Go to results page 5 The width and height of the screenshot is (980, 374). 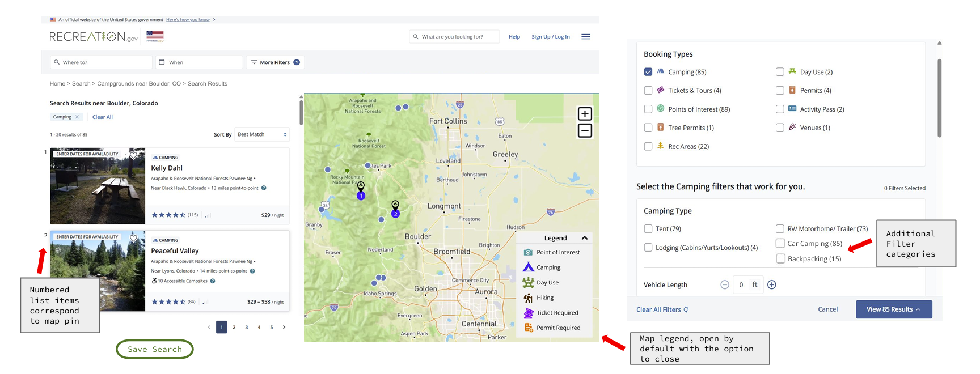(x=272, y=327)
